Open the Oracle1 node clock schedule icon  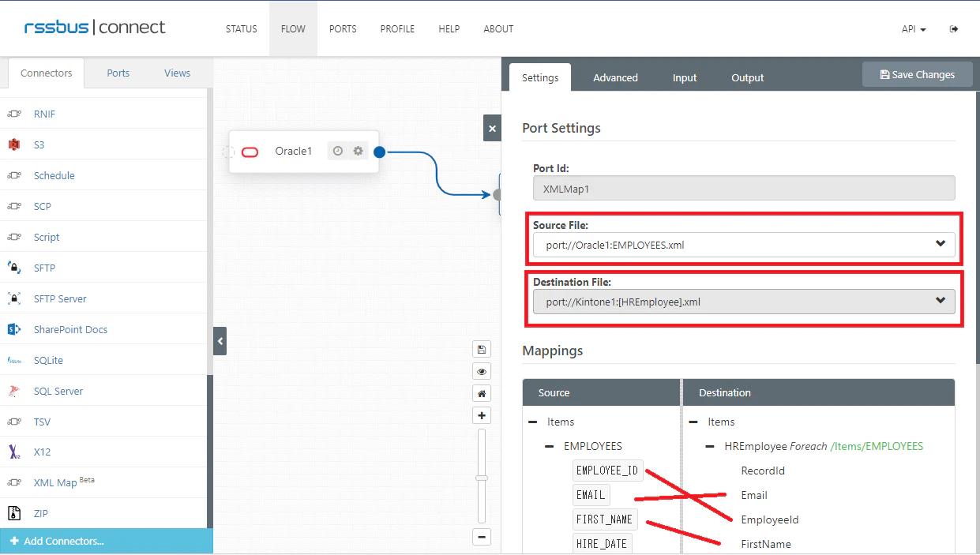[x=338, y=151]
